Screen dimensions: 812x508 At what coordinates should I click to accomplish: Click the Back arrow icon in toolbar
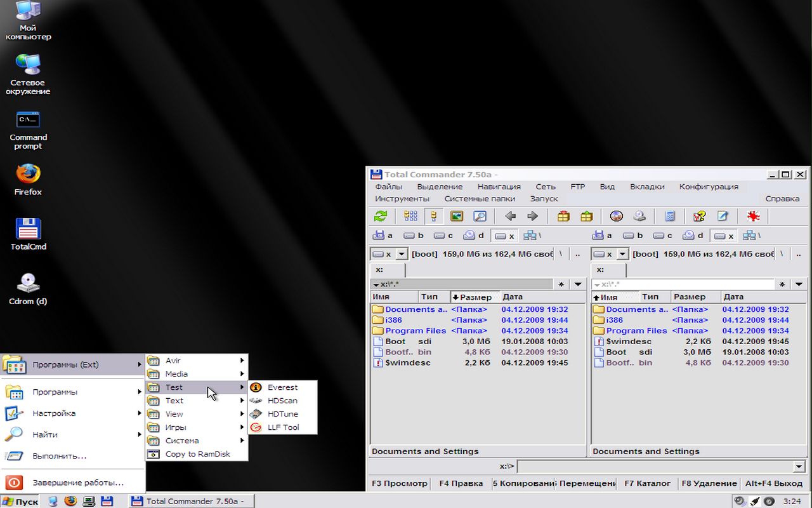510,217
